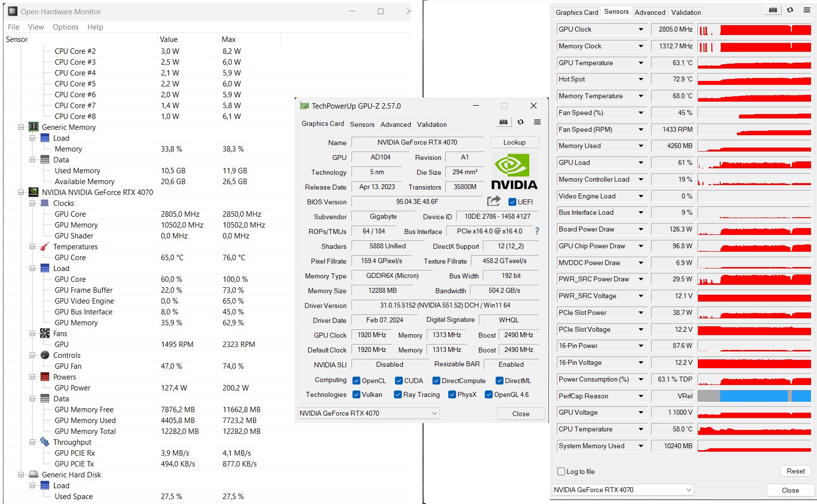Toggle the DirectCompute checkbox
Image resolution: width=817 pixels, height=504 pixels.
[x=436, y=381]
